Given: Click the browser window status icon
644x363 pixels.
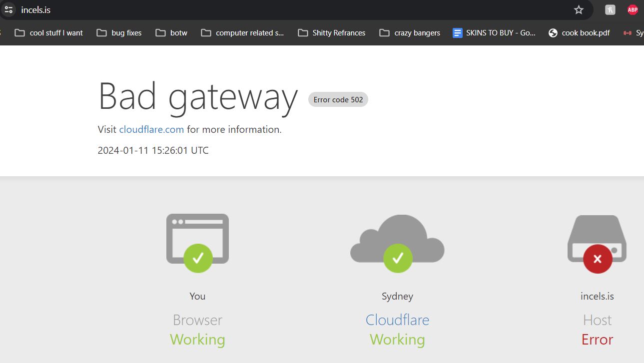Looking at the screenshot, I should [197, 244].
